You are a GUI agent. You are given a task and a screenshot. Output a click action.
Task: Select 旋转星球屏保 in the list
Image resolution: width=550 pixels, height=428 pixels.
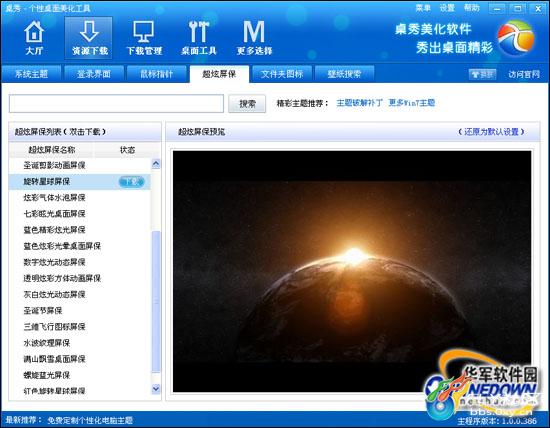[x=80, y=182]
